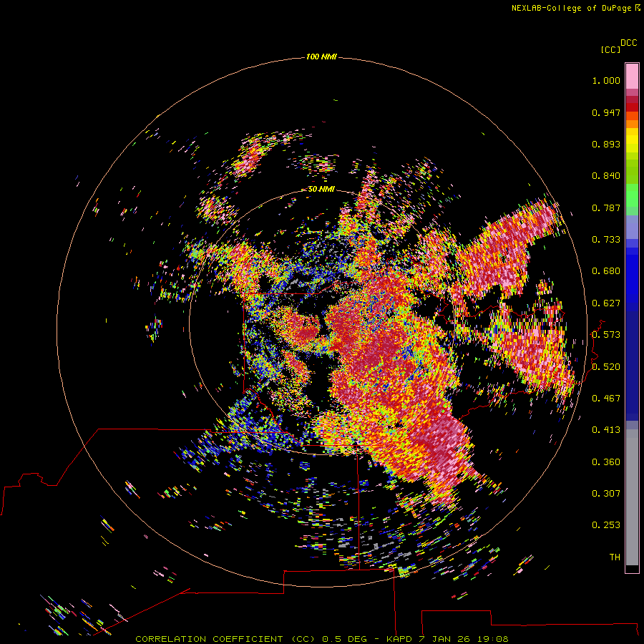This screenshot has height=644, width=644.
Task: Click the NEXLAB-College of DuPage title text
Action: point(571,8)
